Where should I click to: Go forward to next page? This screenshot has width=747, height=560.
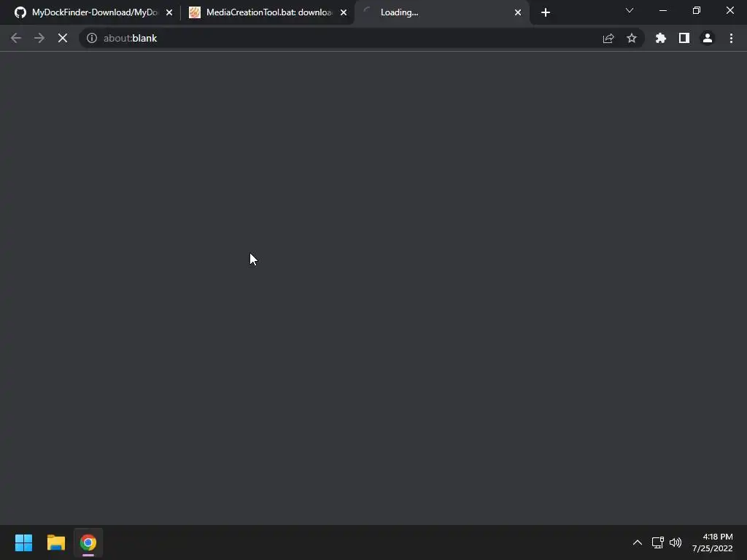tap(39, 38)
